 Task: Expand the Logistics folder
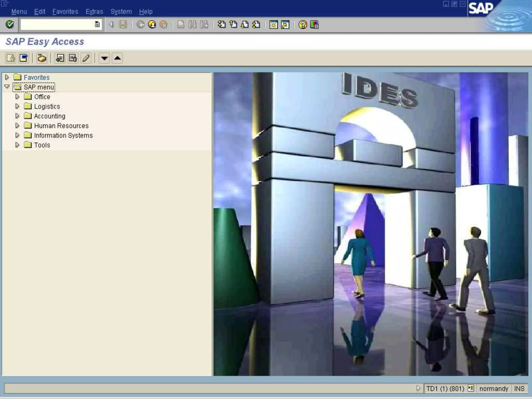tap(17, 106)
